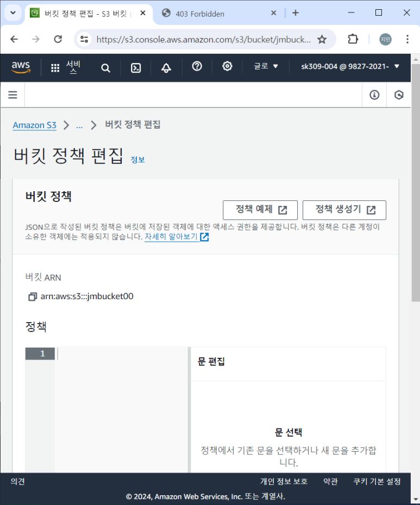Open the 정책 예제 button
This screenshot has height=505, width=420.
click(x=260, y=210)
